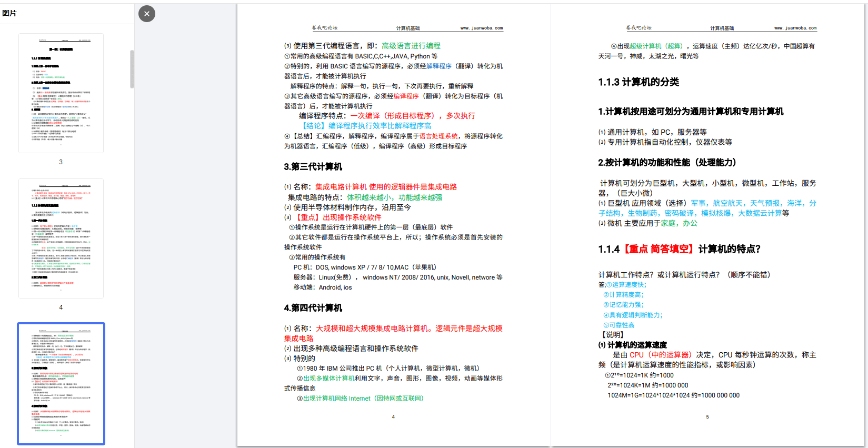Open the page 3 thumbnail
The height and width of the screenshot is (448, 868).
[61, 93]
